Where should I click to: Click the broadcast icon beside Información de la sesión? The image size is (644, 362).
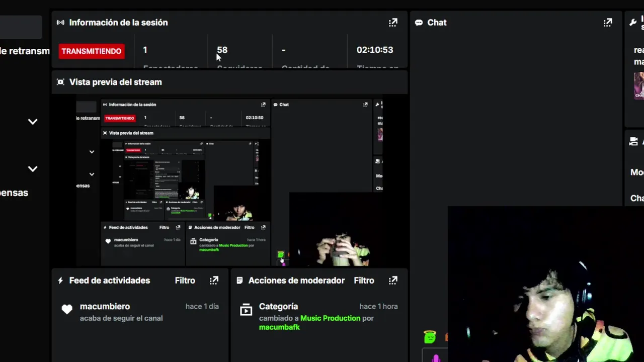pos(60,23)
